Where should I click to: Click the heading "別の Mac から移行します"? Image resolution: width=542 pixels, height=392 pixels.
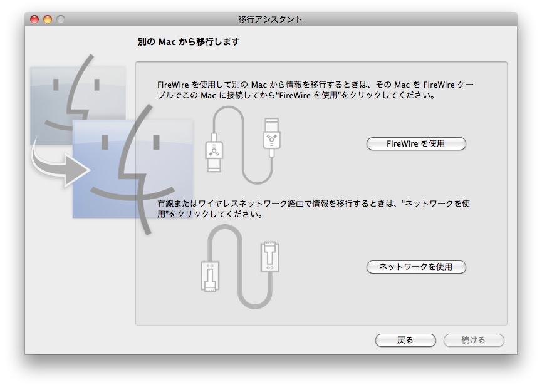(189, 42)
